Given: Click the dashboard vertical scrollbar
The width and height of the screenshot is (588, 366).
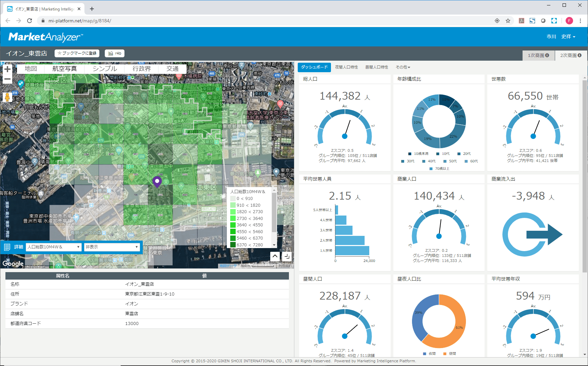Looking at the screenshot, I should (584, 176).
